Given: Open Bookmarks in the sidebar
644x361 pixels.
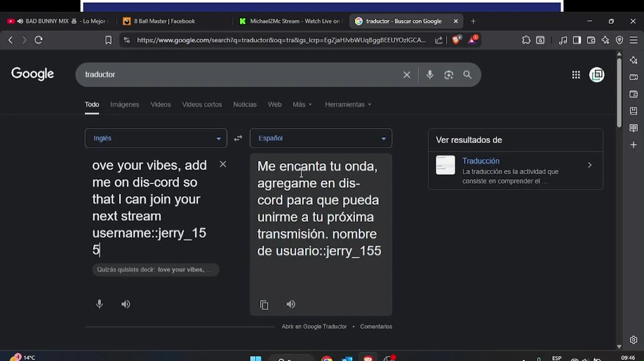Looking at the screenshot, I should coord(633,111).
